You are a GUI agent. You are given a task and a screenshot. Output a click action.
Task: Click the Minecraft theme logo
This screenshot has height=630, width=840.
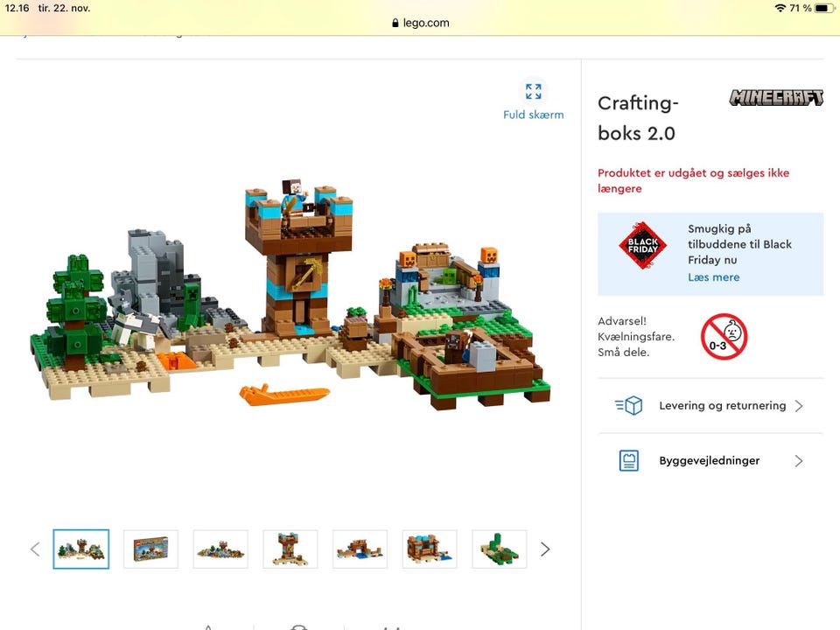pos(776,97)
